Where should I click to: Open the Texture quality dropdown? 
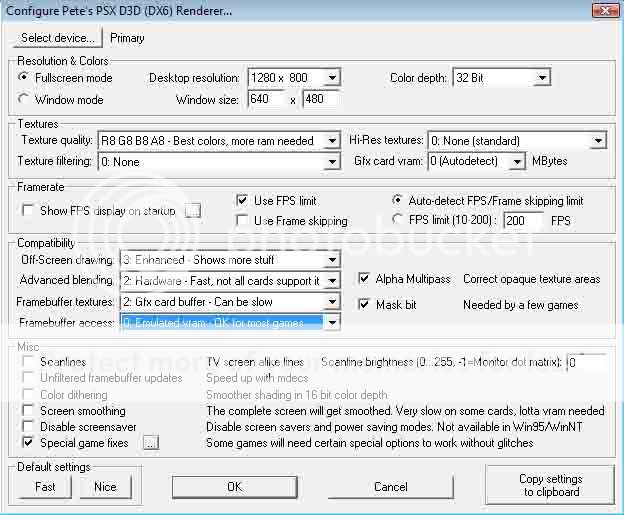(x=219, y=140)
